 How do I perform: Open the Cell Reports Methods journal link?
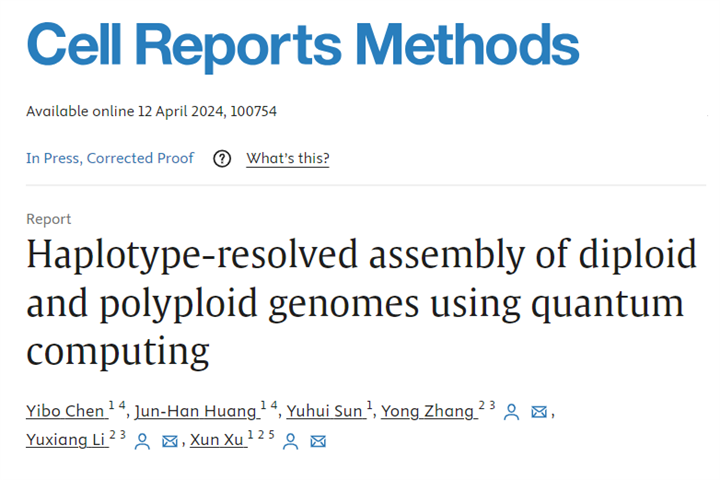[x=302, y=44]
